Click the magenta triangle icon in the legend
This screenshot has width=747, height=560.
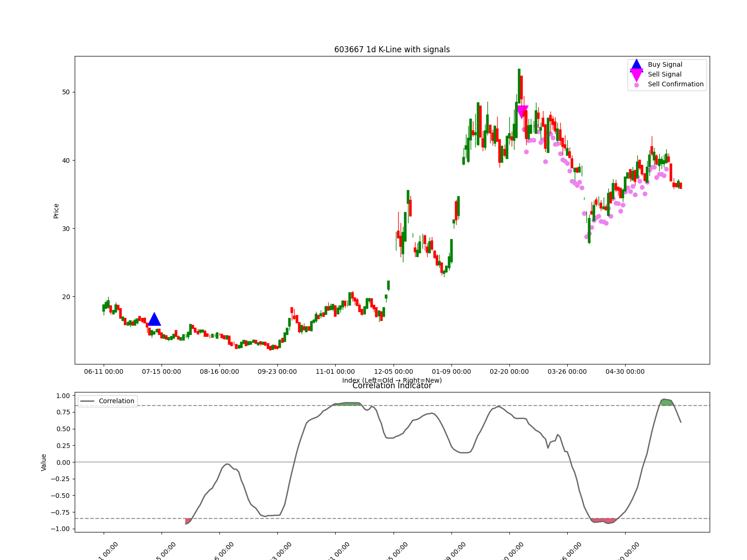(636, 76)
